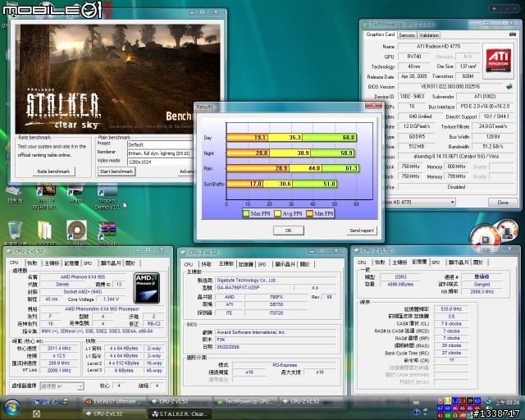Click the camera screenshot icon in GPU-Z
The image size is (525, 420).
click(512, 34)
